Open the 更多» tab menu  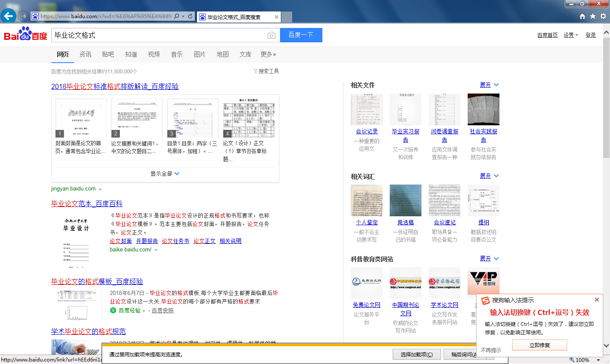(x=269, y=54)
